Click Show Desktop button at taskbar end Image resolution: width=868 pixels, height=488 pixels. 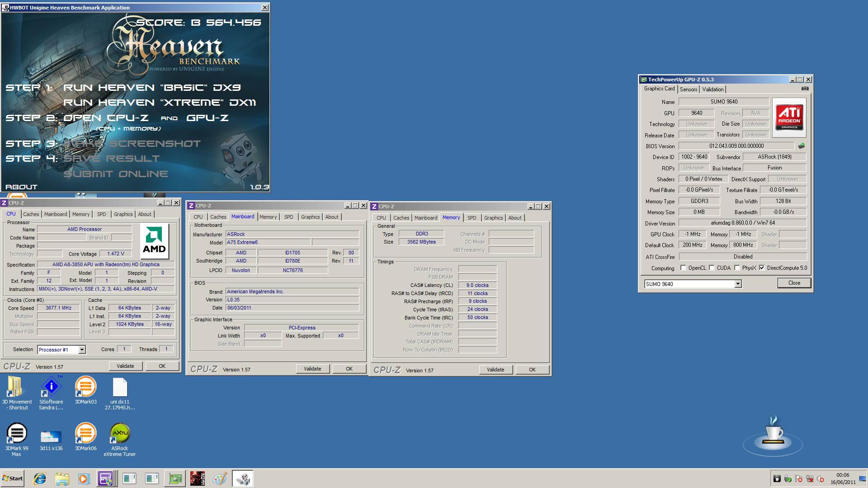863,479
